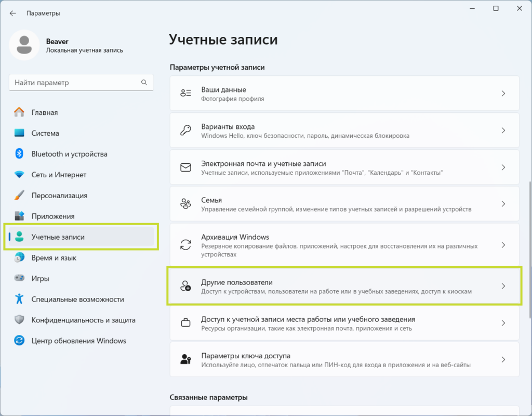Open Центр обновления Windows
The image size is (532, 416).
(82, 341)
